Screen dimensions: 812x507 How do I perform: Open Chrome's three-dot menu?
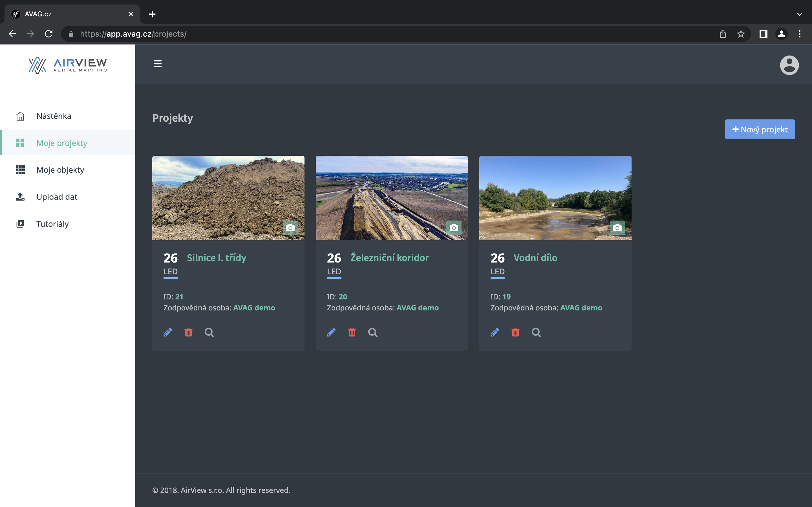tap(799, 34)
